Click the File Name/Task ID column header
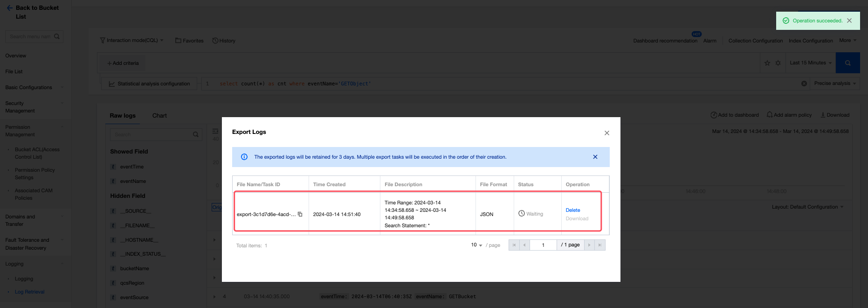Viewport: 868px width, 308px height. [x=258, y=184]
